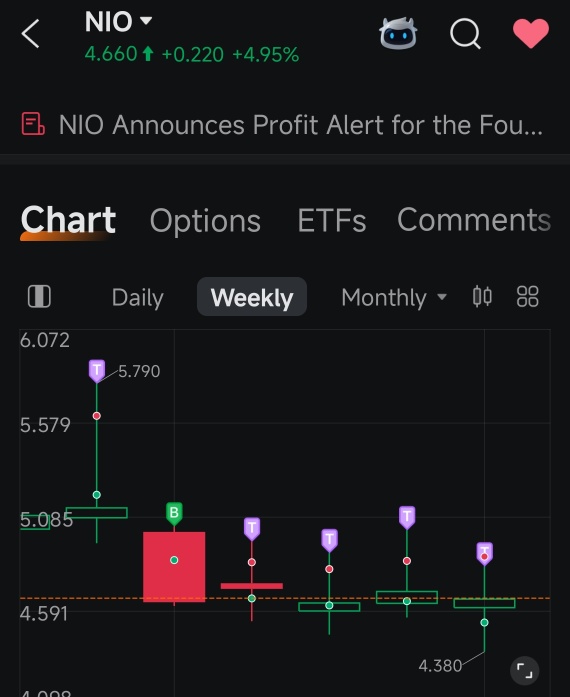Screen dimensions: 570x697
Task: Switch to the ETFs tab
Action: point(332,220)
